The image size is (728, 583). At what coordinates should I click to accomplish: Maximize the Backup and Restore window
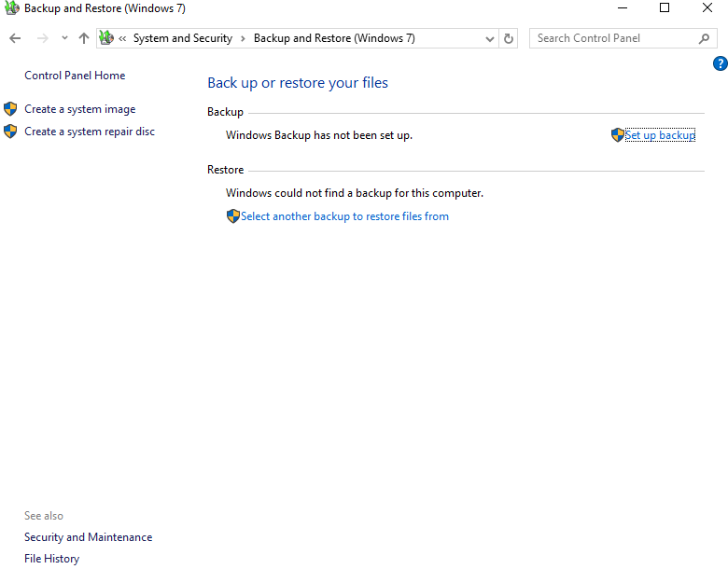(x=665, y=7)
